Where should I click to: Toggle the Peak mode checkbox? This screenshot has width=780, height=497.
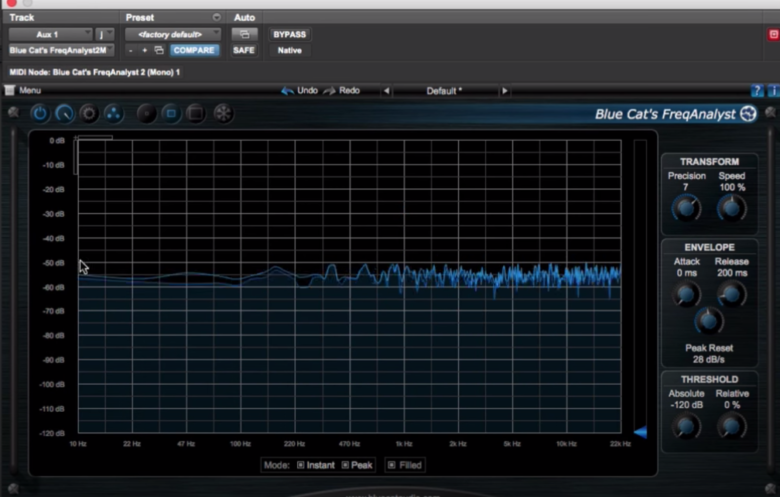click(345, 465)
